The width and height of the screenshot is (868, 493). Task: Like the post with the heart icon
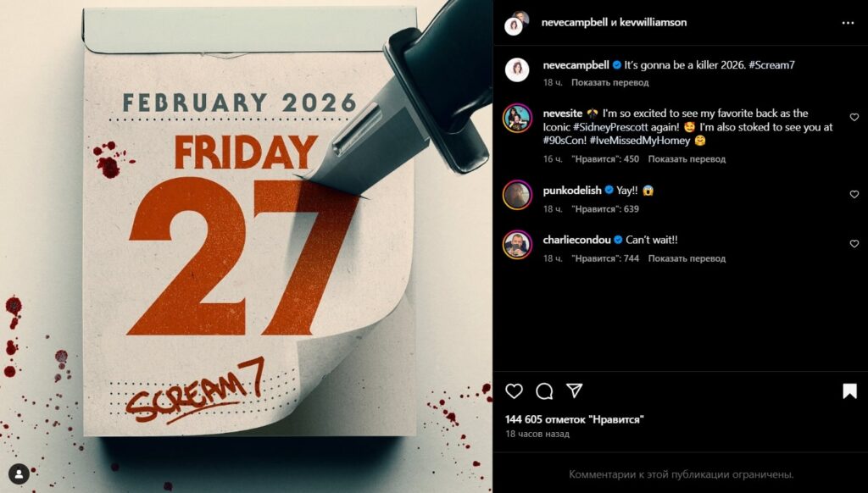pos(514,391)
